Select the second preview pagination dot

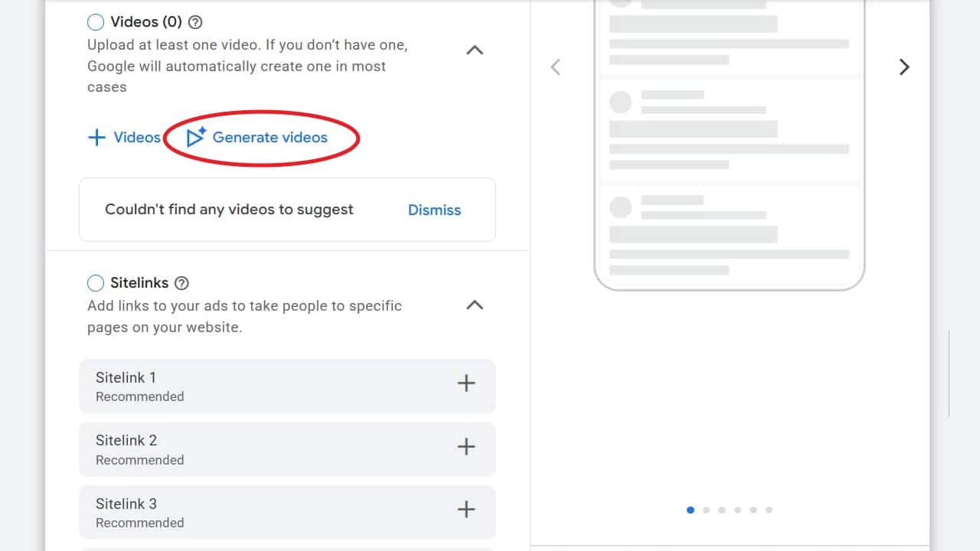click(706, 510)
